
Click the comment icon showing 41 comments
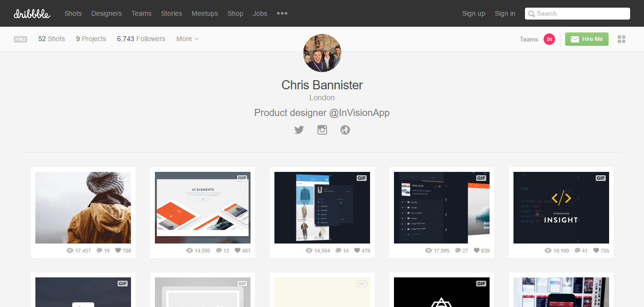coord(578,250)
